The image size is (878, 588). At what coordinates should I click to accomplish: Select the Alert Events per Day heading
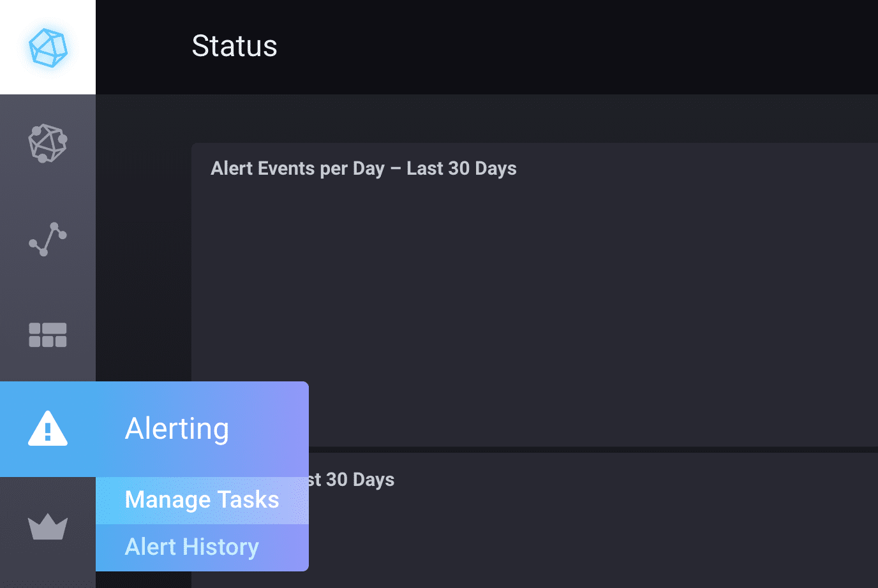click(363, 168)
